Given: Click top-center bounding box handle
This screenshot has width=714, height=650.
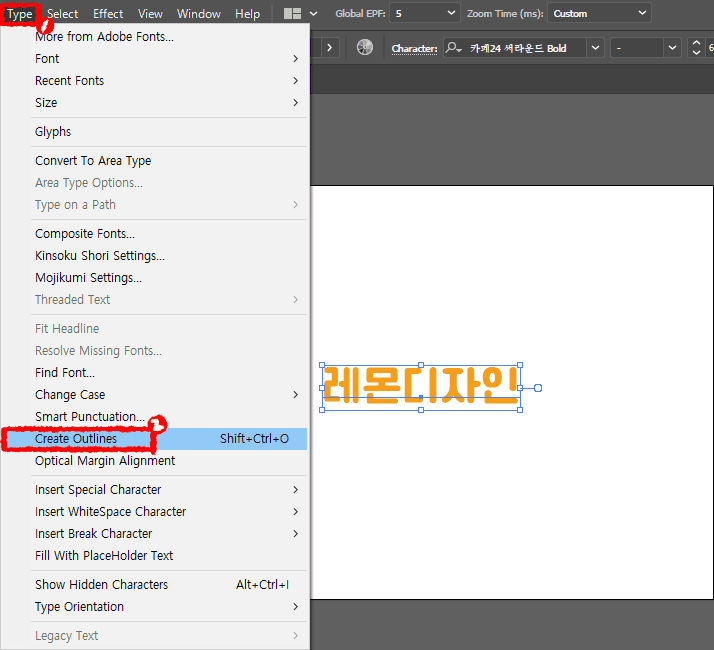Looking at the screenshot, I should (421, 365).
